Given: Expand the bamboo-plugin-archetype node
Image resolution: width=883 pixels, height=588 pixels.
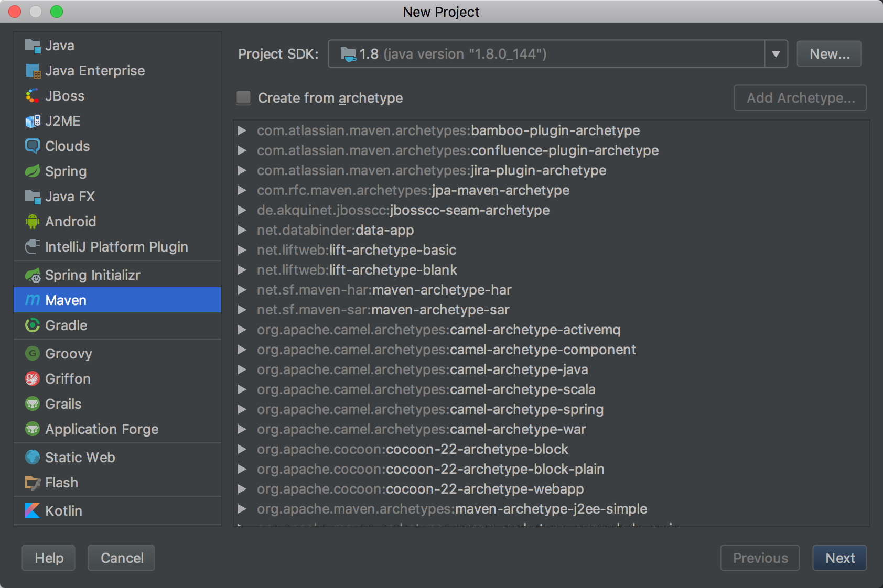Looking at the screenshot, I should [x=242, y=130].
